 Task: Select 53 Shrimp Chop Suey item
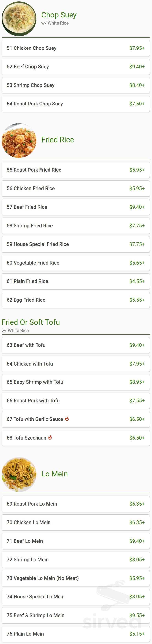[x=75, y=85]
